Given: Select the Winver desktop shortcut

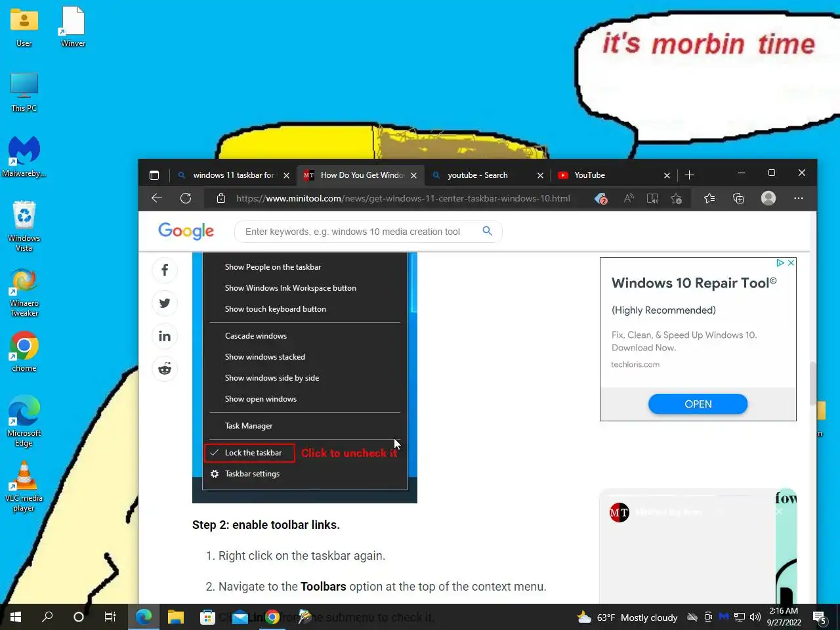Looking at the screenshot, I should [x=73, y=26].
